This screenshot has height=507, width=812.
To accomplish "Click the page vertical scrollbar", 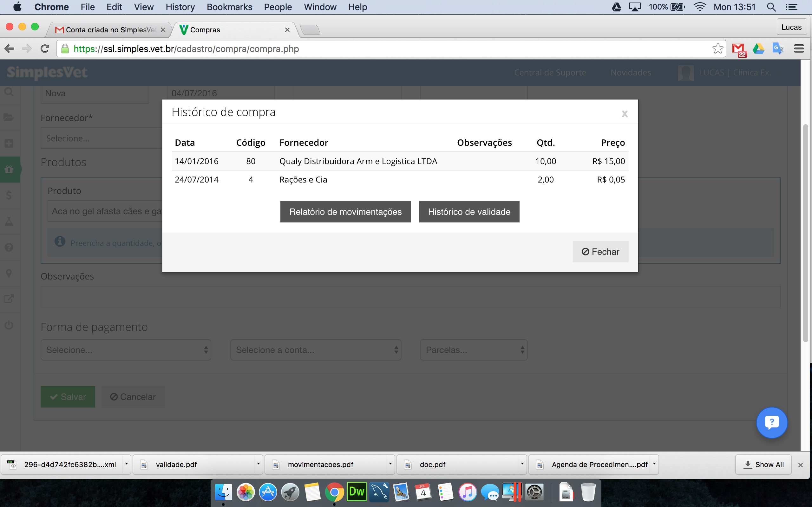I will click(x=806, y=234).
